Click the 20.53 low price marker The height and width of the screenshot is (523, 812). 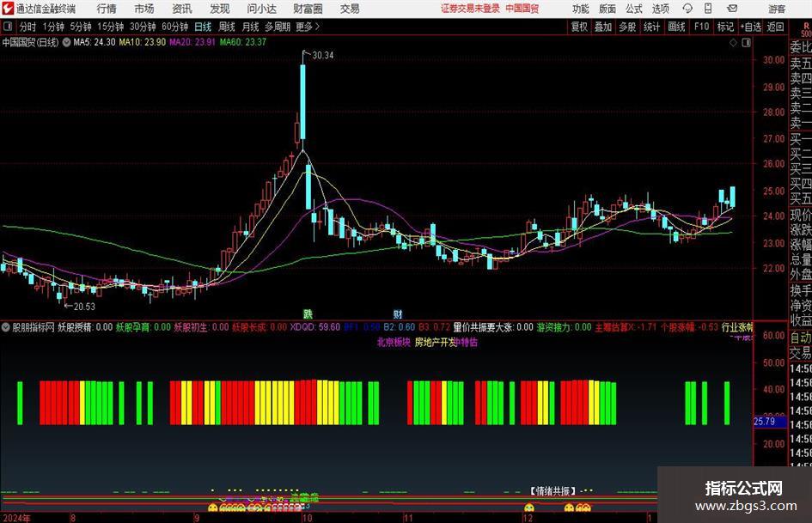tap(84, 307)
